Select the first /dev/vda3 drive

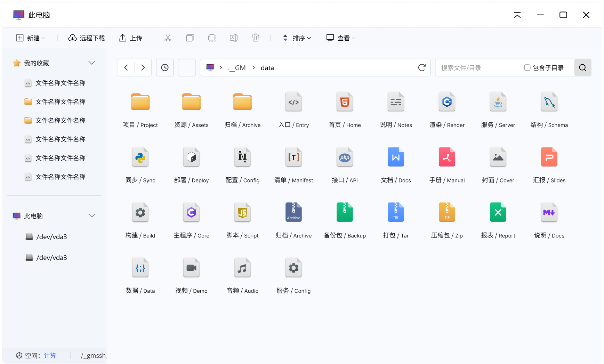(46, 237)
